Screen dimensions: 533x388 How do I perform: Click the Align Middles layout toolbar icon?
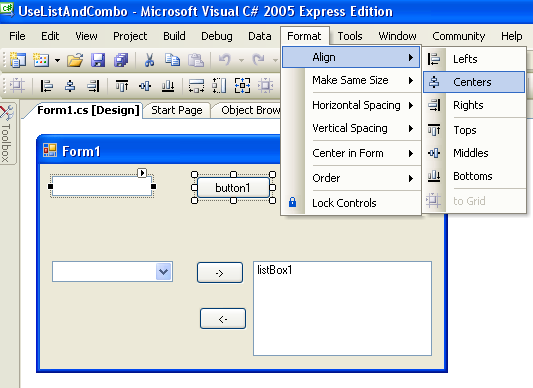point(145,85)
